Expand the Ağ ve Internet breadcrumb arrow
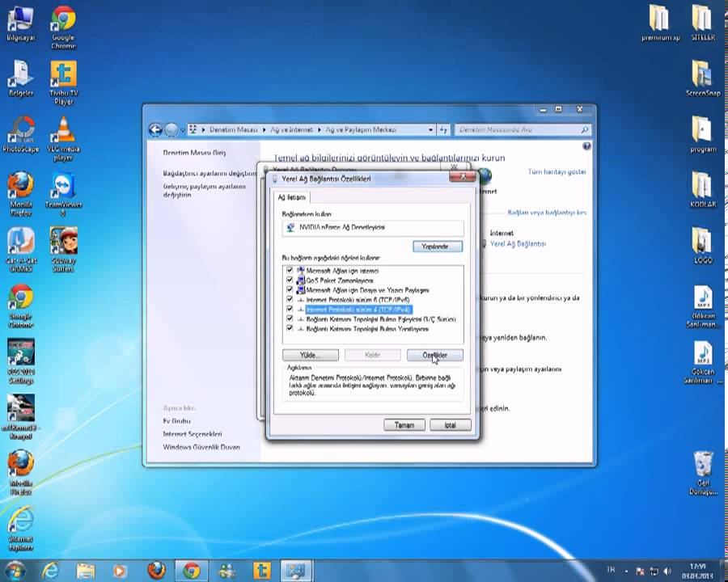This screenshot has height=582, width=728. click(x=320, y=129)
